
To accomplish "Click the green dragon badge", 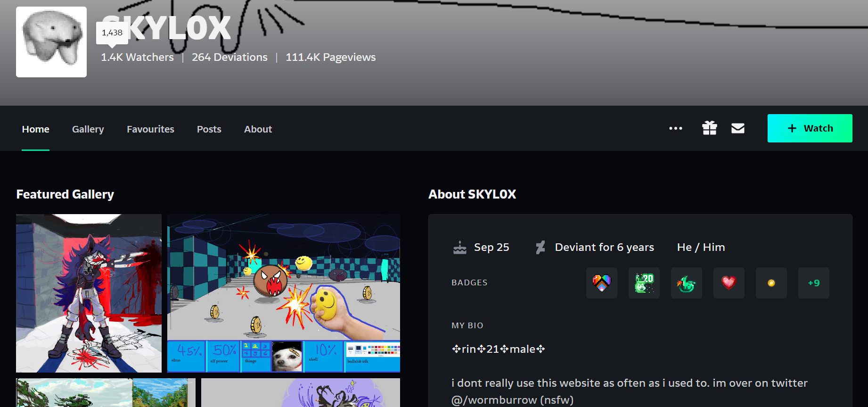I will 687,283.
